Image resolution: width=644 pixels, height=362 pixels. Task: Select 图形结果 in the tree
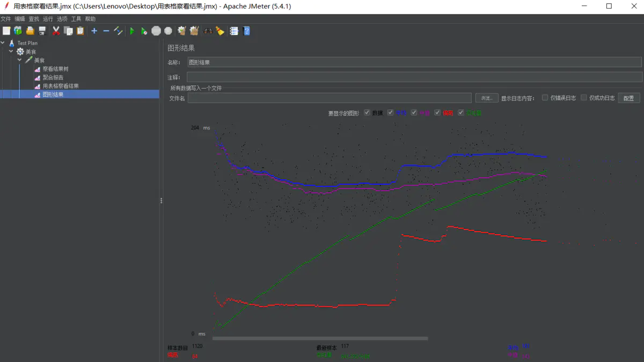[x=53, y=95]
